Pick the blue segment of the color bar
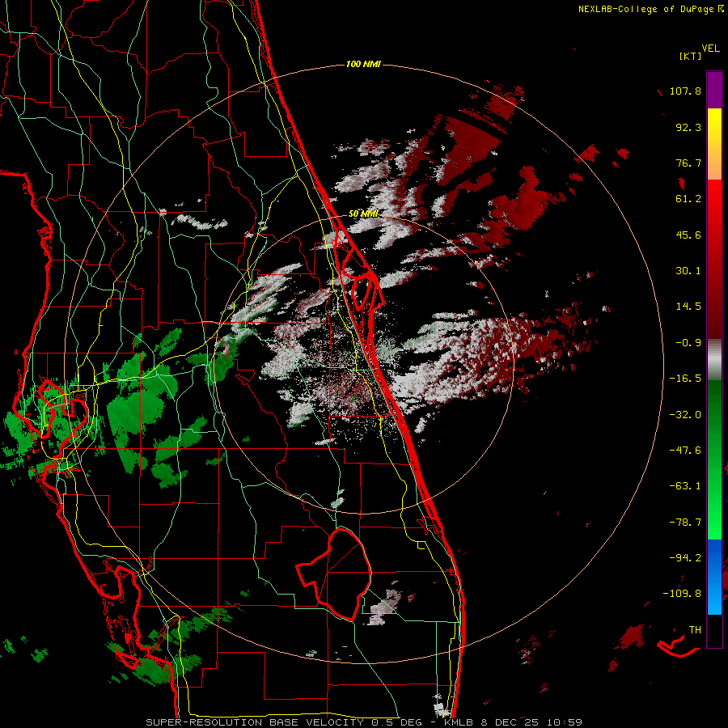 click(714, 577)
